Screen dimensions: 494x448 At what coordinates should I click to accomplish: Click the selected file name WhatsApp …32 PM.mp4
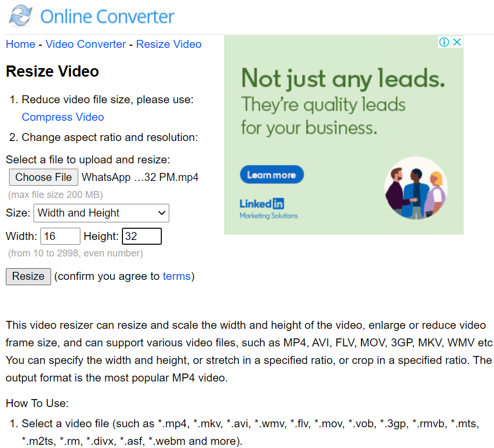coord(140,177)
